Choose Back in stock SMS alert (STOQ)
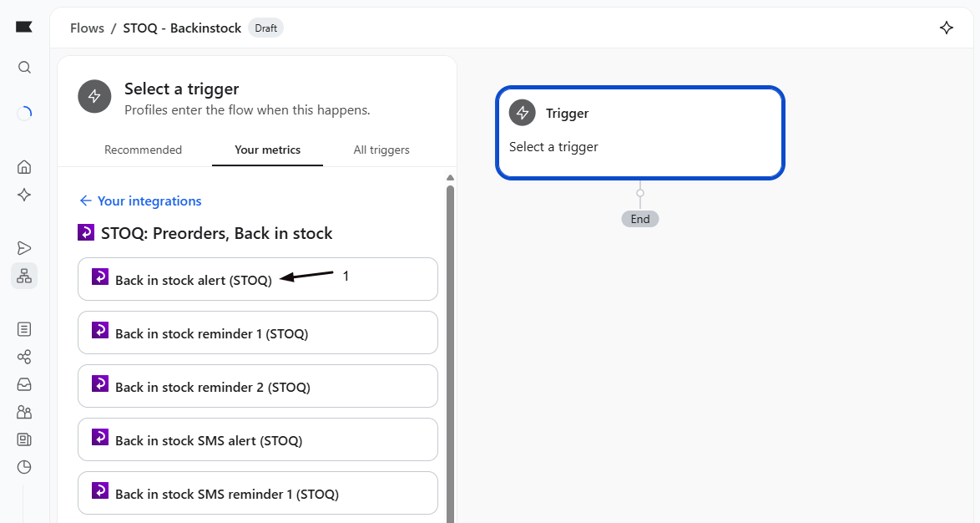This screenshot has width=980, height=523. pos(257,439)
